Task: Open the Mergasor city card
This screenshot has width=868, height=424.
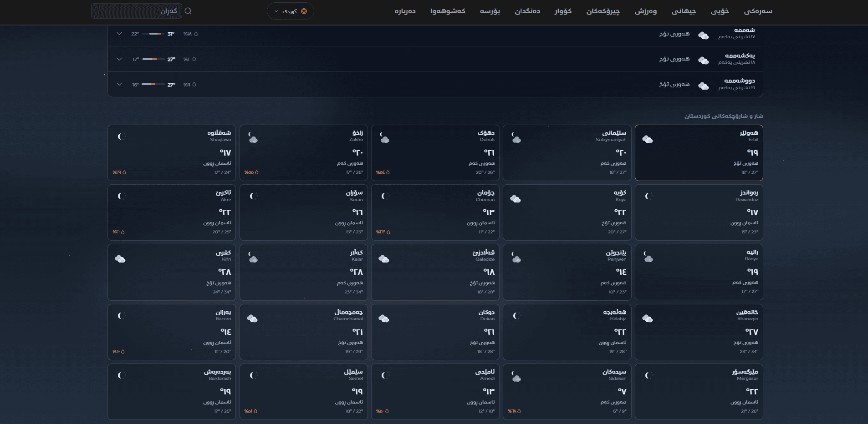Action: pos(699,392)
